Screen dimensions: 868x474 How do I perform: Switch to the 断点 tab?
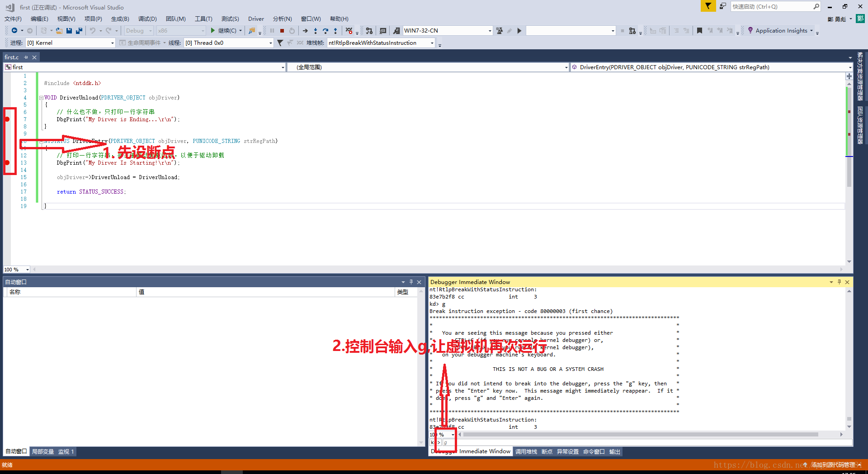[x=547, y=451]
